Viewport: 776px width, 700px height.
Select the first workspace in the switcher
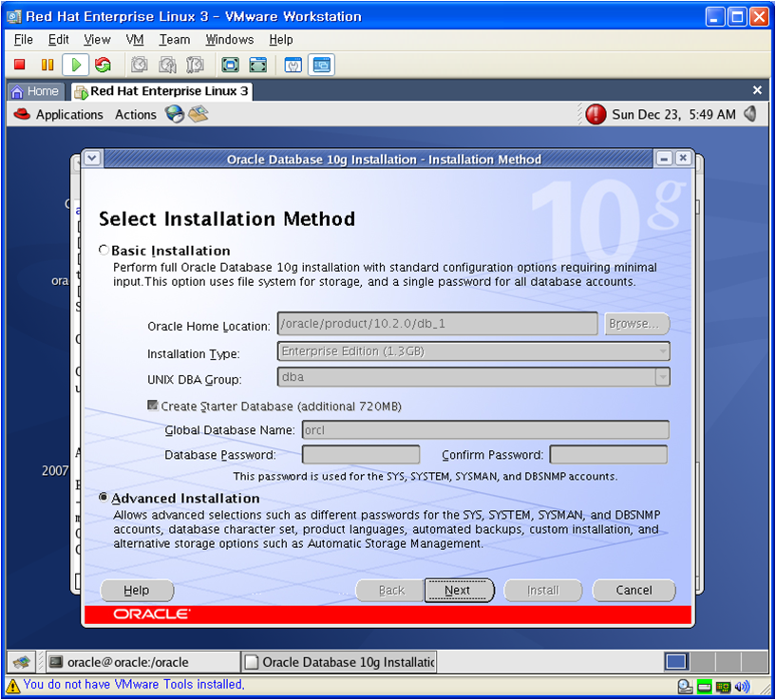676,662
